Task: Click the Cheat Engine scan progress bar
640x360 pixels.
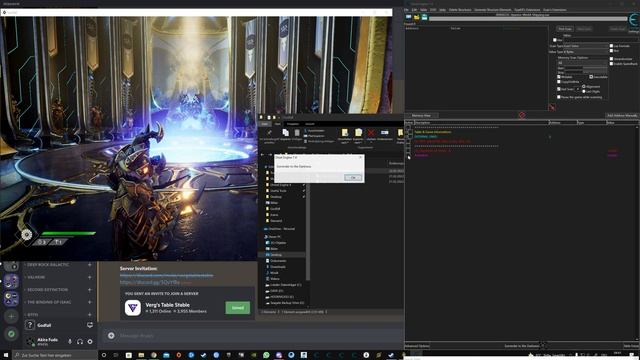Action: click(528, 18)
